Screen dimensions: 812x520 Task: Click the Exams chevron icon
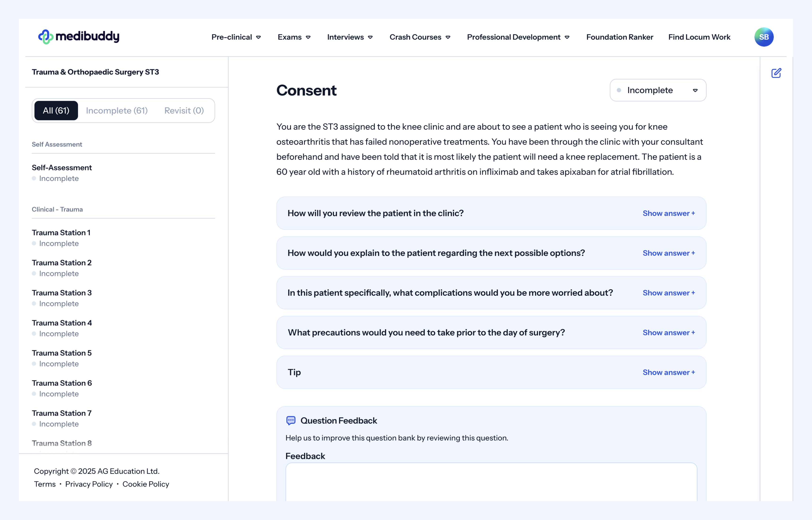(308, 37)
